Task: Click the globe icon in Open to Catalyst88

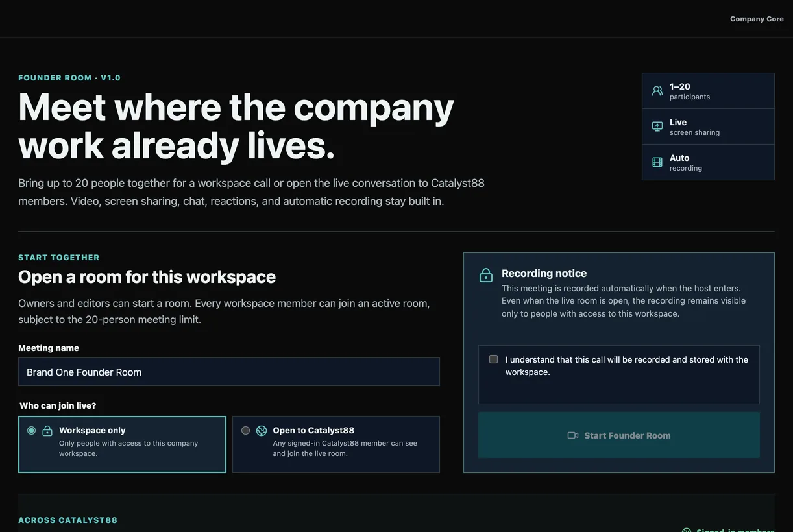Action: point(262,431)
